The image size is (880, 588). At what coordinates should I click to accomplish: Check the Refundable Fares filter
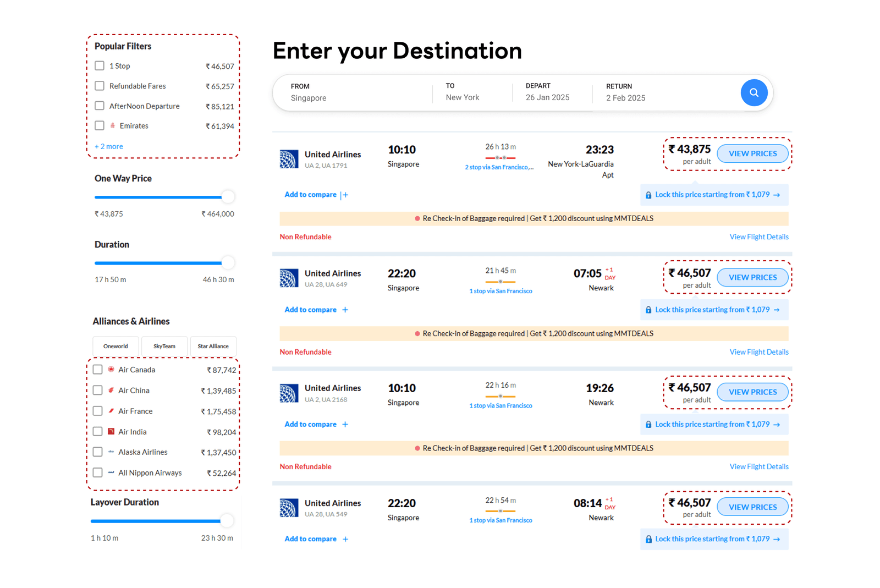click(100, 86)
